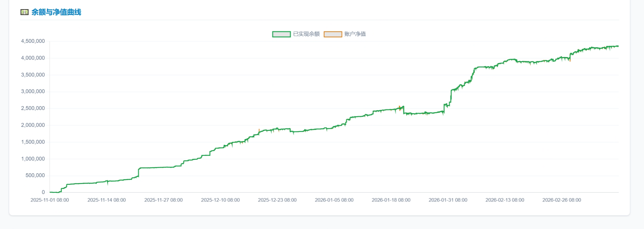
Task: Click the 2025-11-27 08:00 axis tick label
Action: coord(164,200)
